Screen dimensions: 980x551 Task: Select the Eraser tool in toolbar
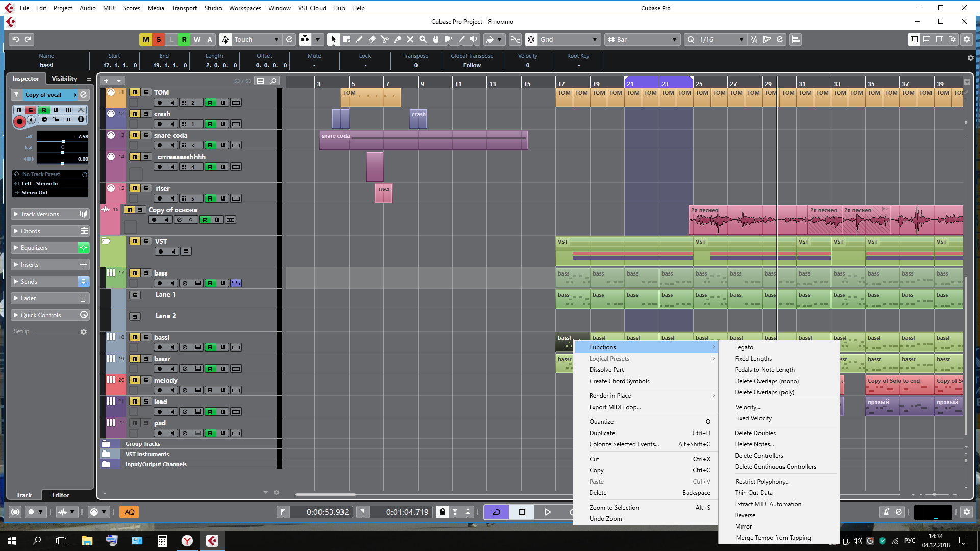pyautogui.click(x=372, y=39)
